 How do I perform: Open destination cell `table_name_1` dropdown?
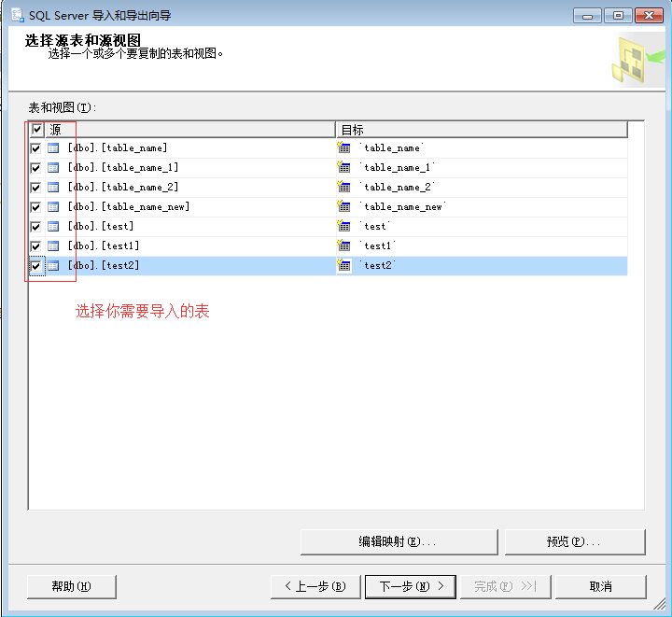(x=482, y=167)
